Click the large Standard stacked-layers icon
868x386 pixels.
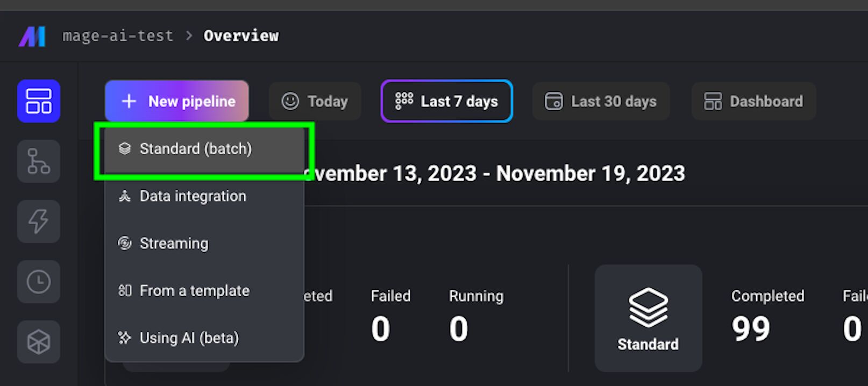click(x=648, y=308)
